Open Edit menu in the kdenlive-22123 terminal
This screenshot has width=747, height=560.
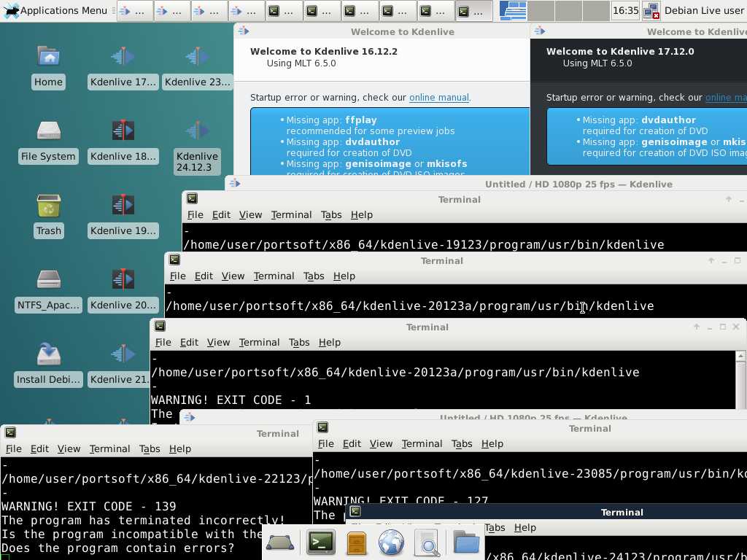point(39,448)
